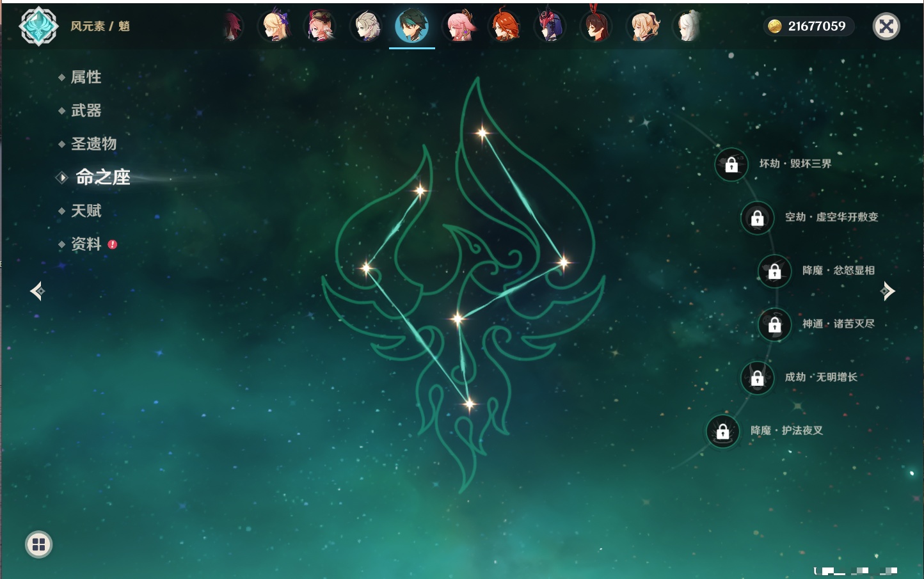
Task: Select locked constellation 坏劫·毁坏三界
Action: coord(731,164)
